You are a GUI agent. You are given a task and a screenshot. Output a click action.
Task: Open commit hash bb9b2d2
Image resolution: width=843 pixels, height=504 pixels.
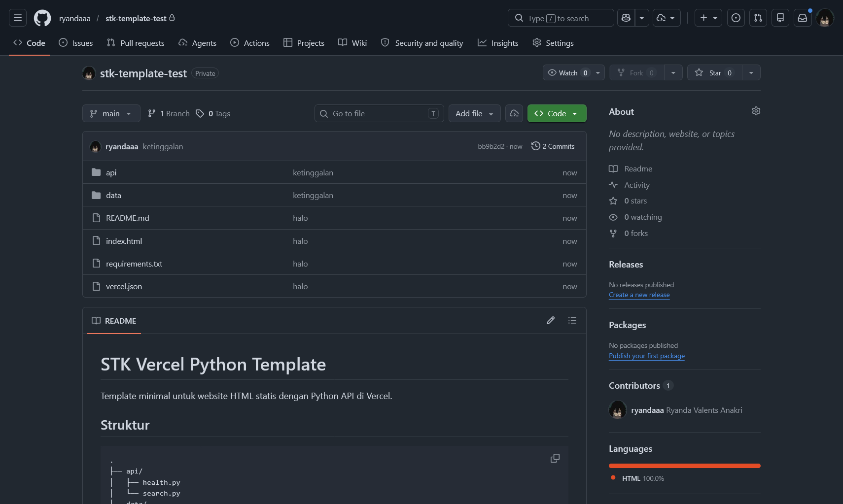pyautogui.click(x=491, y=146)
